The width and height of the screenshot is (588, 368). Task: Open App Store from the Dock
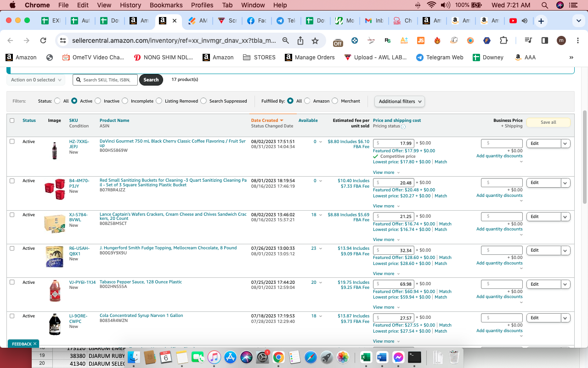click(231, 357)
